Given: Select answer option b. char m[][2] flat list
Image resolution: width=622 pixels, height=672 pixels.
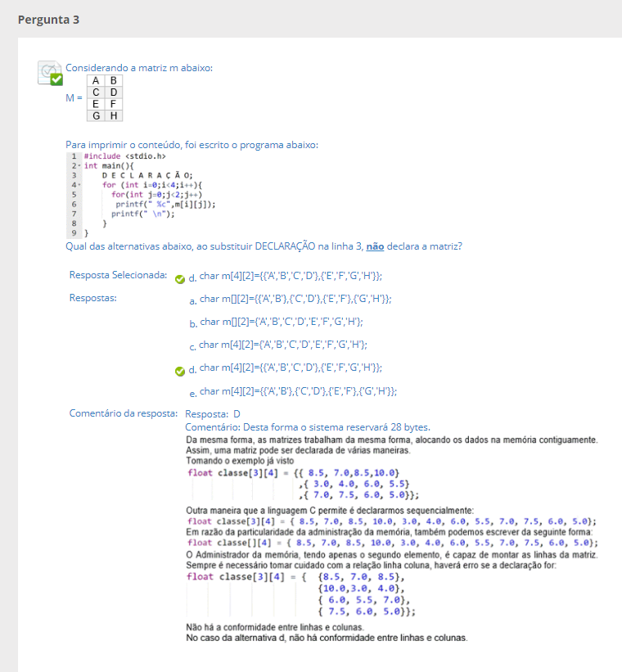Looking at the screenshot, I should [x=281, y=322].
